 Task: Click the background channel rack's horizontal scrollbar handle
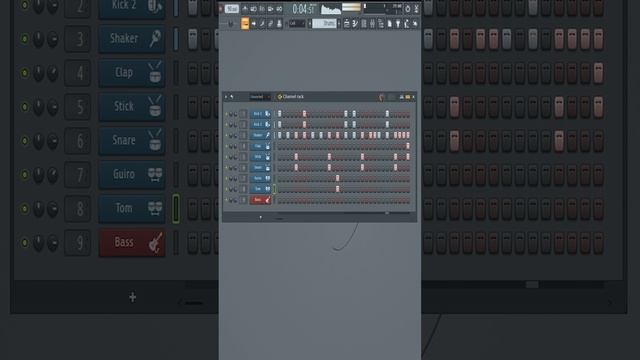pyautogui.click(x=532, y=284)
